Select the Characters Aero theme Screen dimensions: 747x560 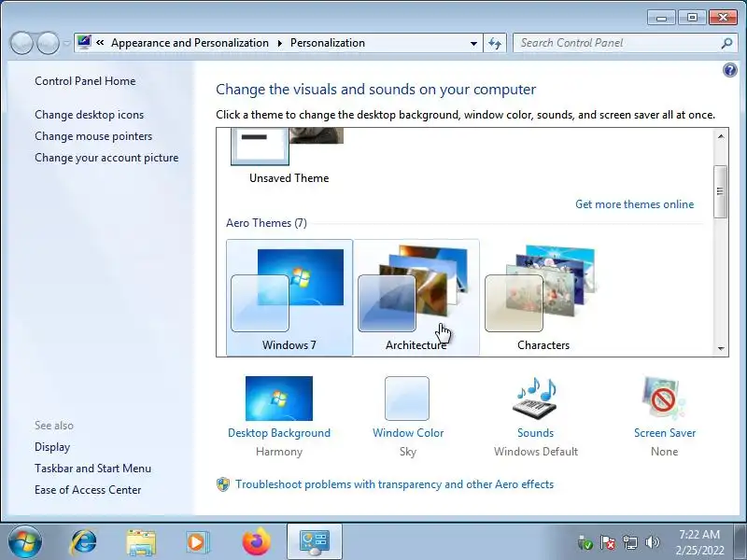click(x=543, y=298)
